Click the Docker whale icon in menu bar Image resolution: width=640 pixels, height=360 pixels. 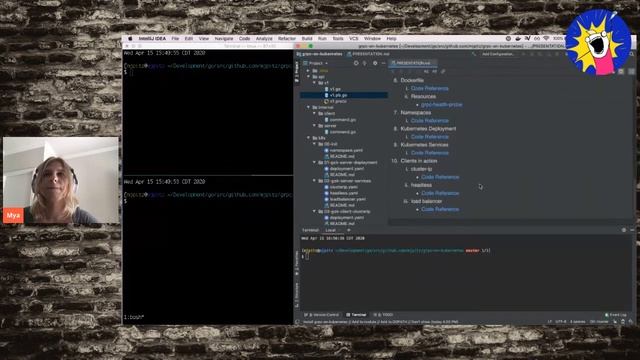[518, 38]
